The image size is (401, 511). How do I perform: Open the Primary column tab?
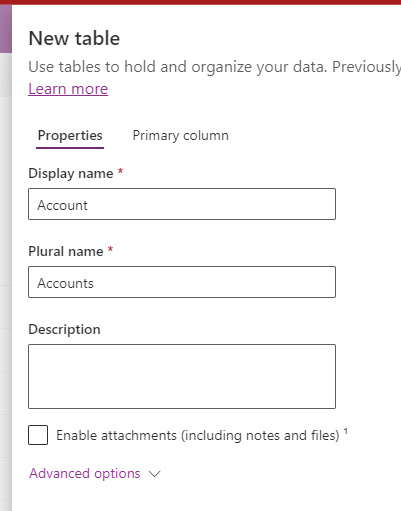[x=181, y=136]
